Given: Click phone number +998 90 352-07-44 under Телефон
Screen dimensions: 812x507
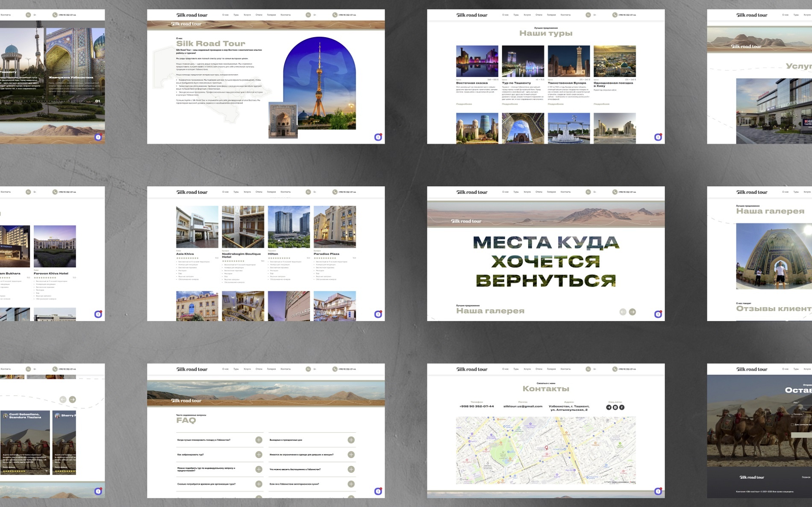Looking at the screenshot, I should pos(477,406).
